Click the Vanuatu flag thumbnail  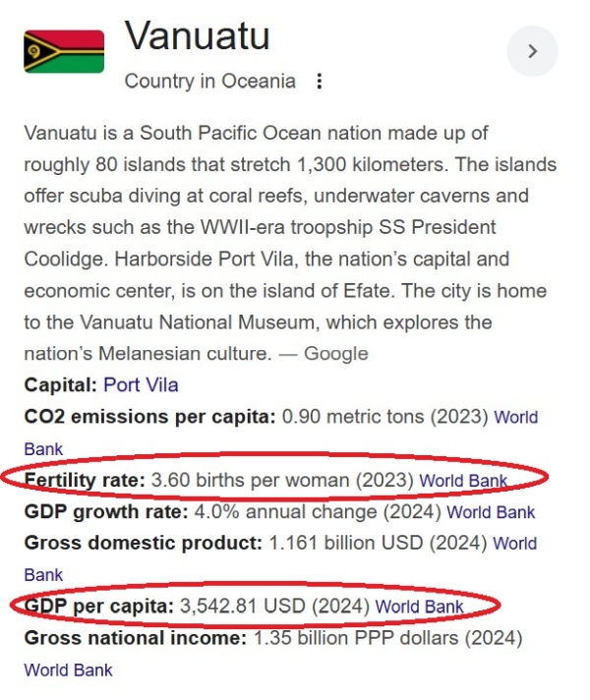[64, 51]
